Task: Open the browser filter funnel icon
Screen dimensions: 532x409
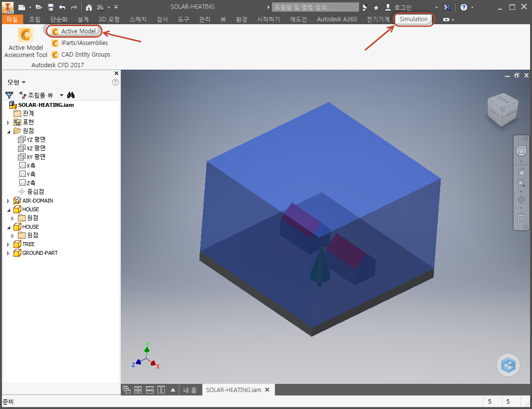Action: click(9, 95)
